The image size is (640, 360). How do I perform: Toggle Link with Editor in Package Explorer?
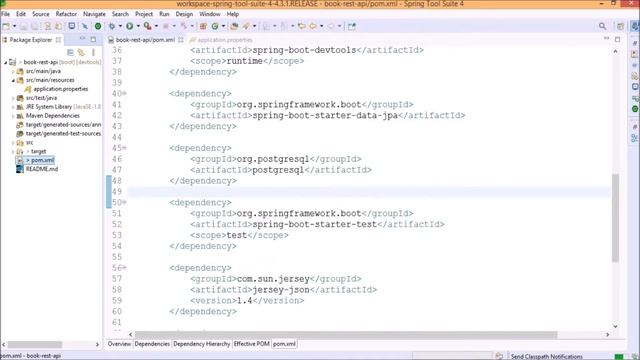[81, 52]
